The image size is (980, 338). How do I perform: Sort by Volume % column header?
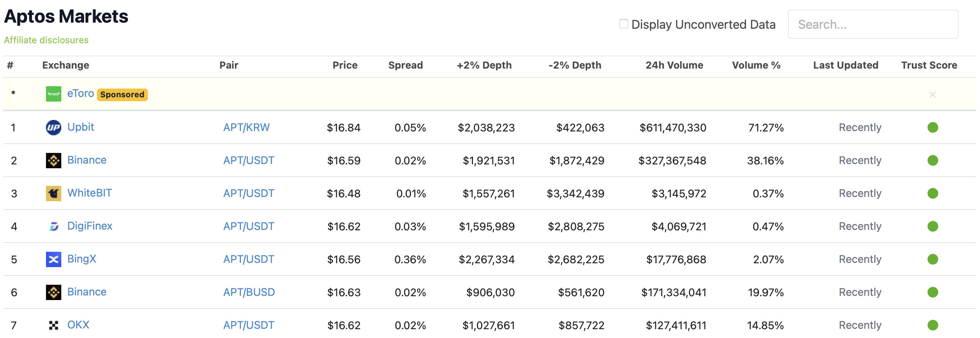click(756, 65)
